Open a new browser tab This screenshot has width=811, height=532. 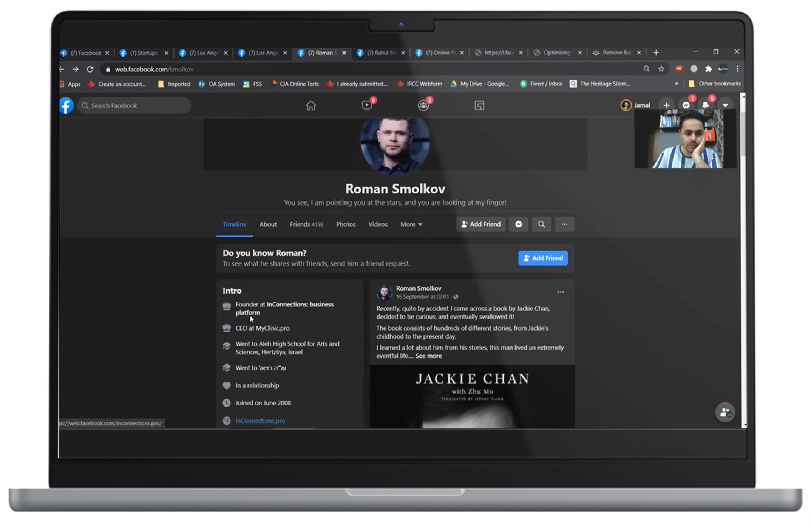656,53
